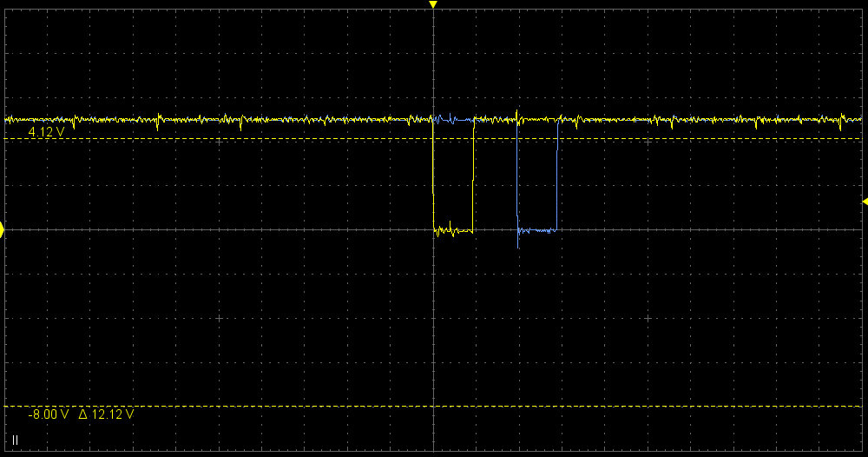Click the pause indicator icon

tap(15, 440)
